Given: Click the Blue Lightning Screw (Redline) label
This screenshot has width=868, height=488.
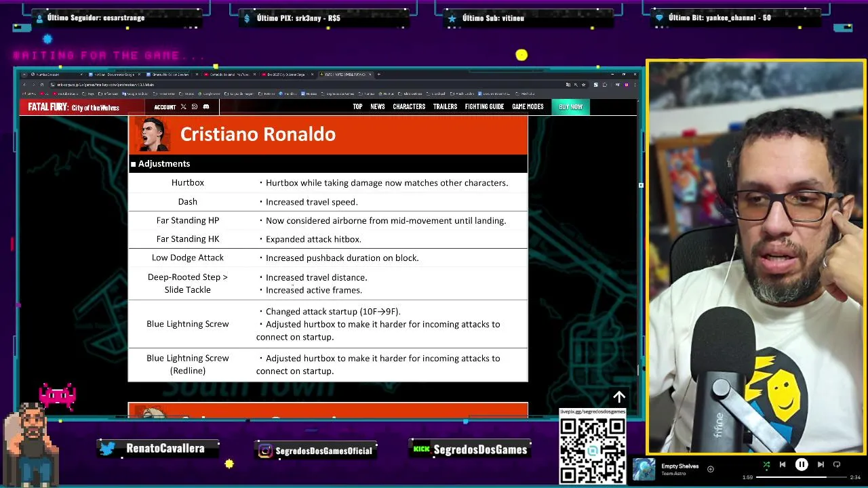Looking at the screenshot, I should (x=188, y=365).
